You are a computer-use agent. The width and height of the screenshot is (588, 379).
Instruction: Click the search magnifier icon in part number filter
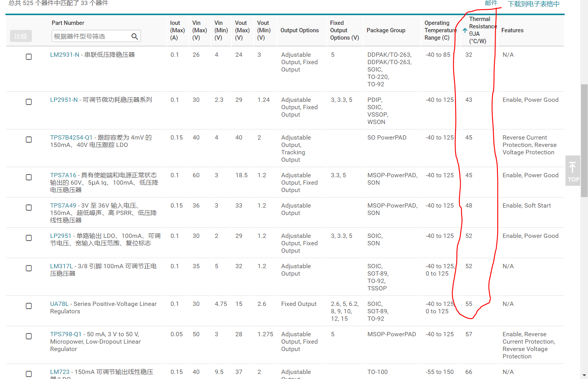[x=135, y=37]
